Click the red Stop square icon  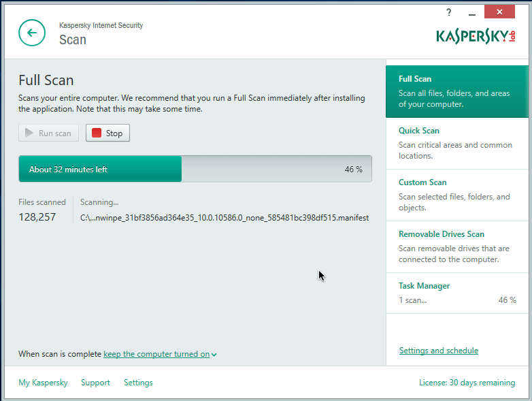click(x=97, y=133)
